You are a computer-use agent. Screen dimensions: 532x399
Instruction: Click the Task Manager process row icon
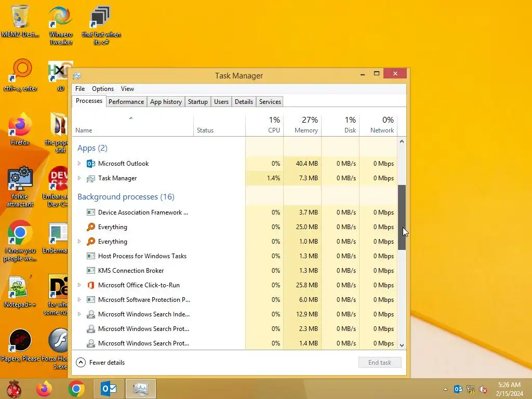coord(90,178)
